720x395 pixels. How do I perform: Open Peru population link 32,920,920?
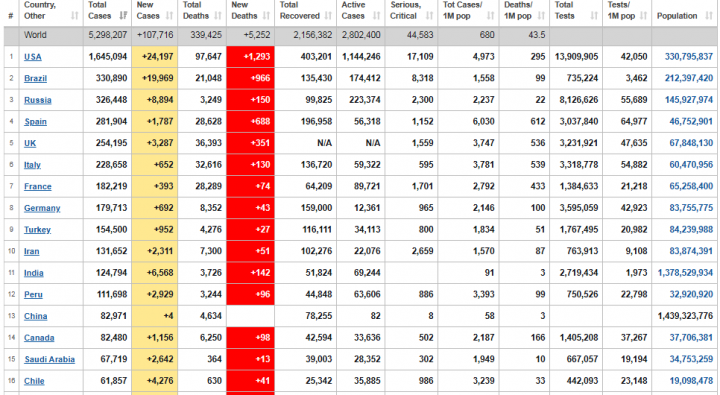691,294
